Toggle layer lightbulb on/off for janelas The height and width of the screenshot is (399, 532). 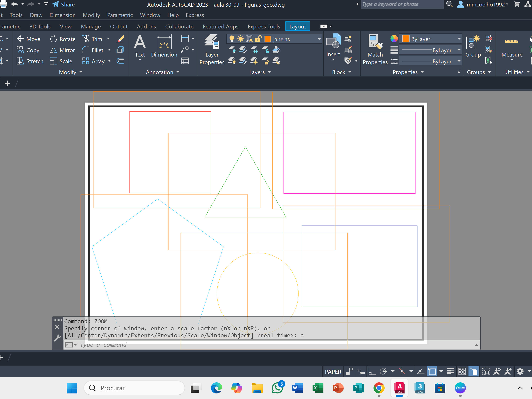point(232,39)
